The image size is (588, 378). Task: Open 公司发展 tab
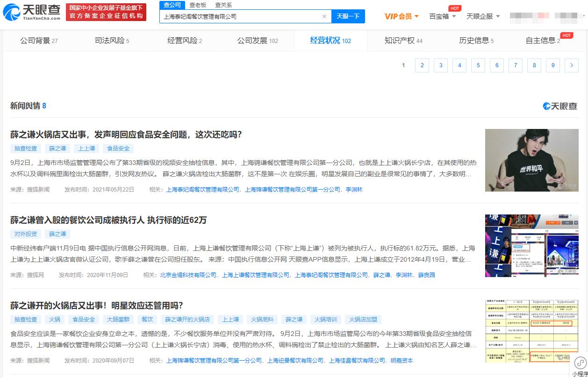pyautogui.click(x=258, y=41)
